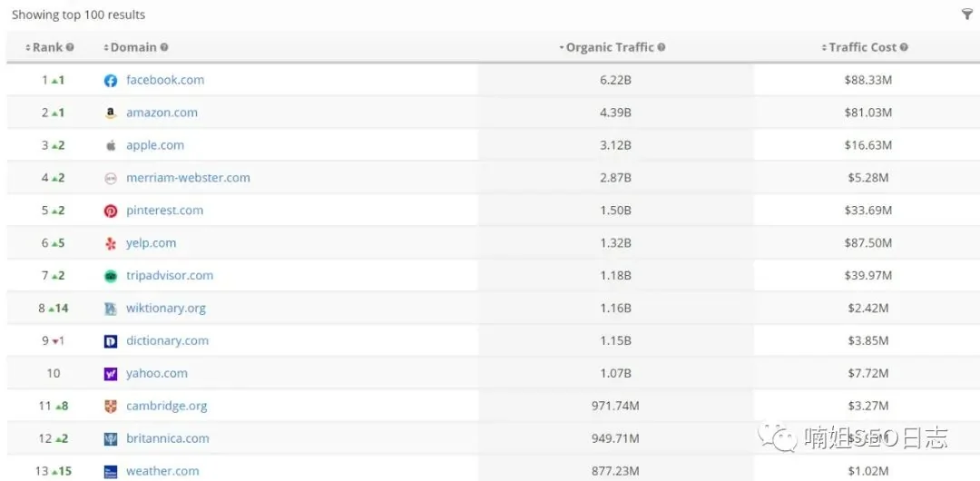This screenshot has height=481, width=980.
Task: Click the 'Showing top 100 results' text
Action: tap(79, 15)
